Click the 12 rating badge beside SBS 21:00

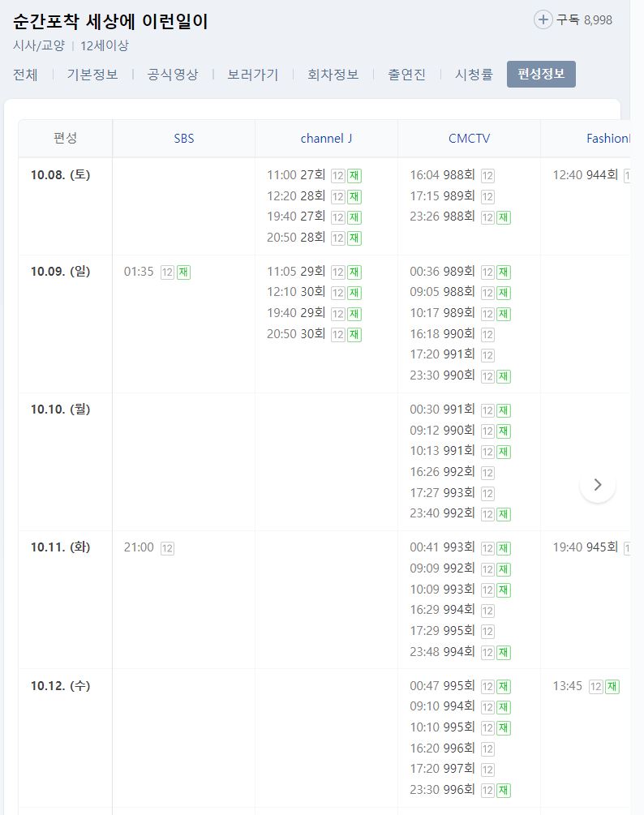(x=167, y=548)
